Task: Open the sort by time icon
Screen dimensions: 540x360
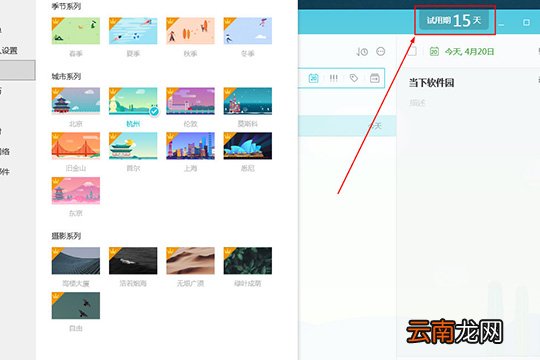Action: pos(362,52)
